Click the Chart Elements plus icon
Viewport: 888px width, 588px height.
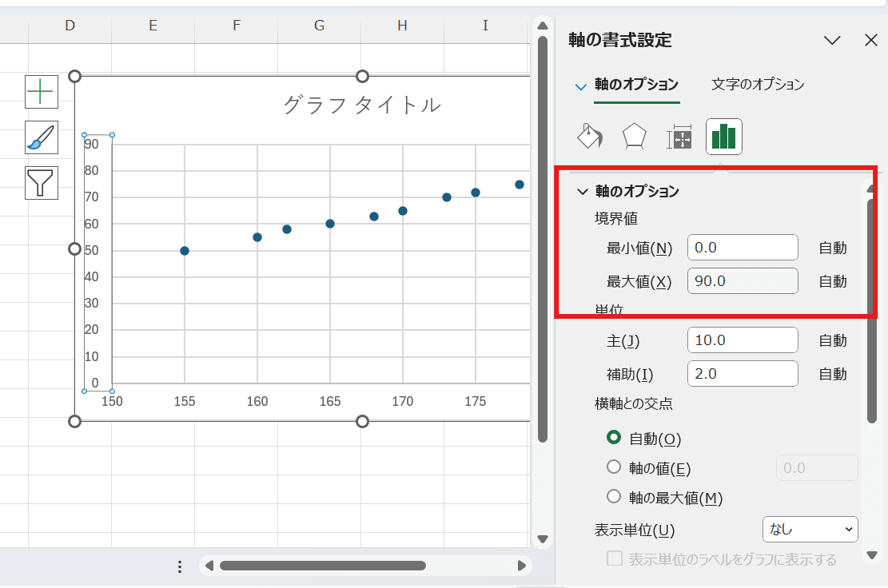41,92
